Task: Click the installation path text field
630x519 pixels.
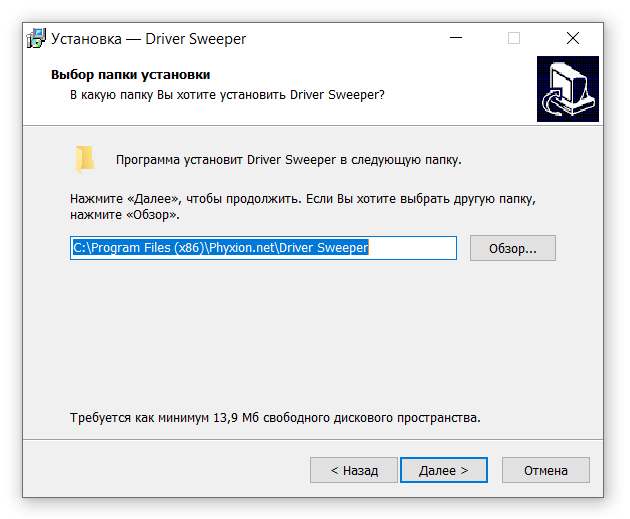Action: [263, 248]
